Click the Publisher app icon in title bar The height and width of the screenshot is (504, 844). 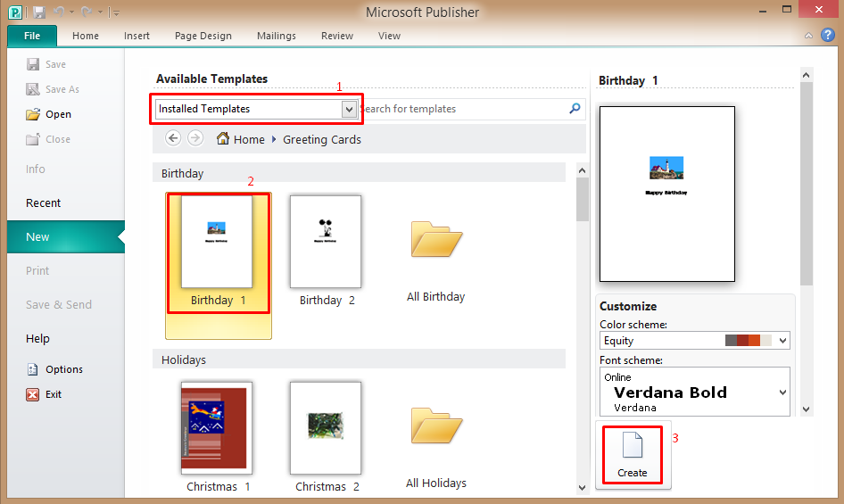pos(15,12)
